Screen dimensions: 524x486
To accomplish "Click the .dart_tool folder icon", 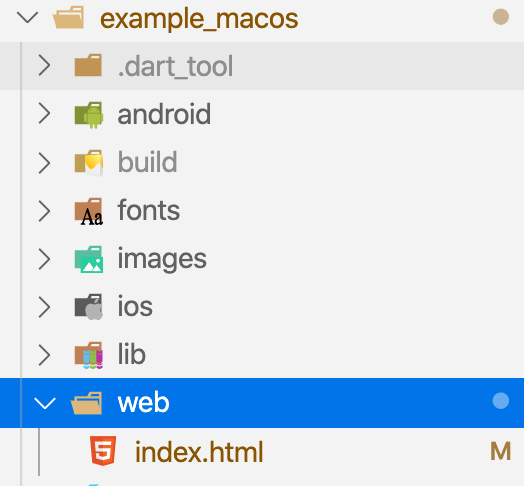I will click(x=88, y=66).
